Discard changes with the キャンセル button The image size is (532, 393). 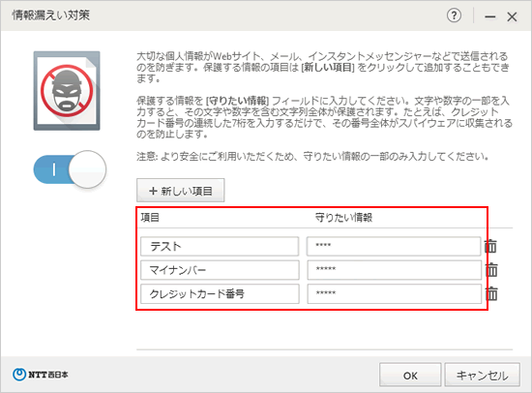(x=482, y=376)
